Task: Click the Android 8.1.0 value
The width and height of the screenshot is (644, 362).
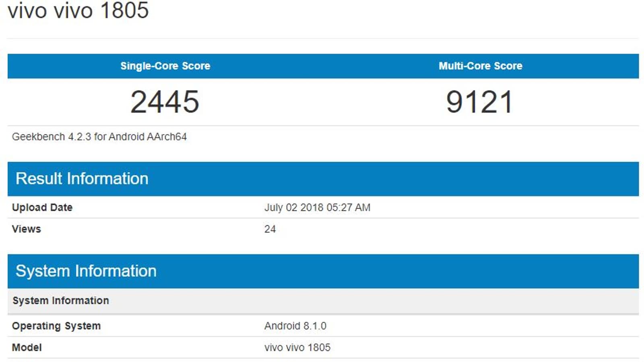Action: tap(295, 326)
